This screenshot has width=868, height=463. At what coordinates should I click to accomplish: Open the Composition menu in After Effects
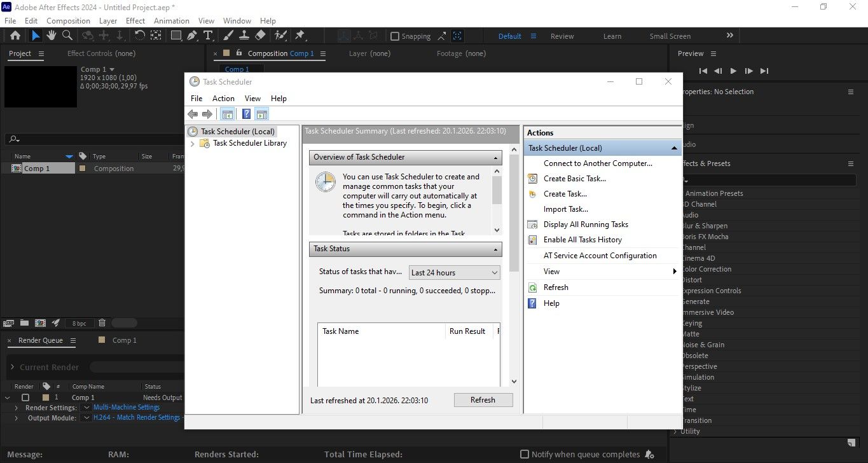68,21
